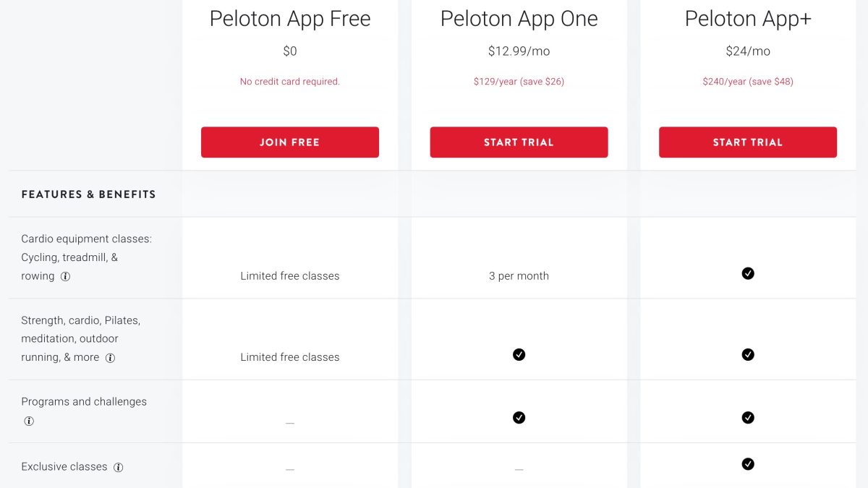
Task: Click App+ checkmark for Exclusive classes
Action: coord(748,464)
